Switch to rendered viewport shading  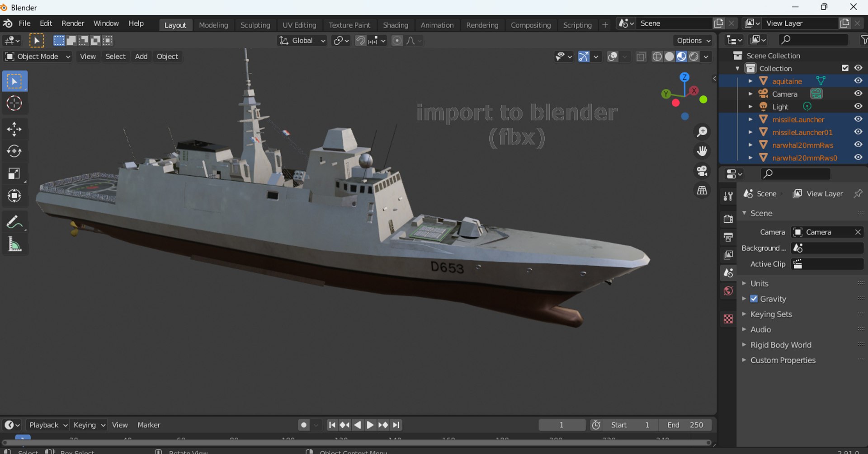point(694,56)
